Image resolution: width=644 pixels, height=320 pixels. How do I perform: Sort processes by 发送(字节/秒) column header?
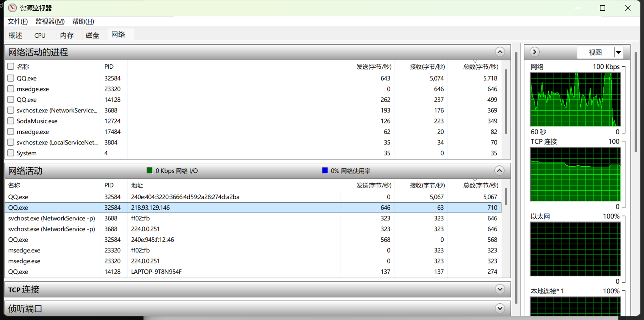coord(374,67)
